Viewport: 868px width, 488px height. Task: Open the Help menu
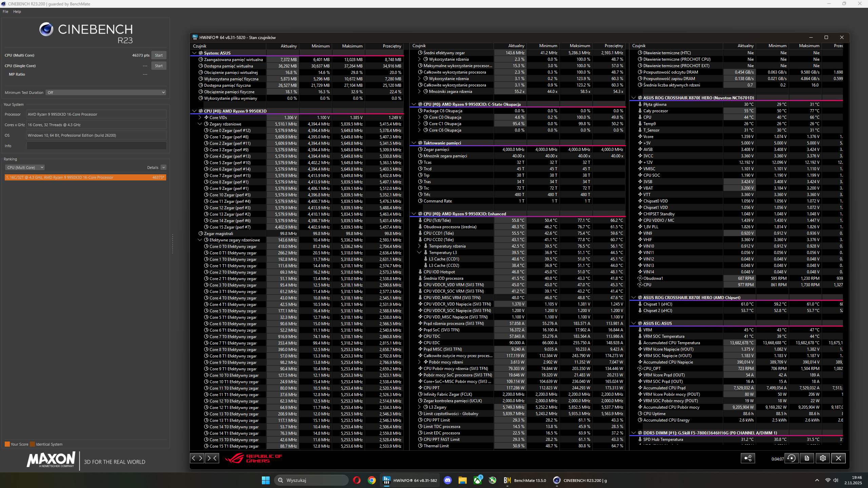pyautogui.click(x=17, y=12)
